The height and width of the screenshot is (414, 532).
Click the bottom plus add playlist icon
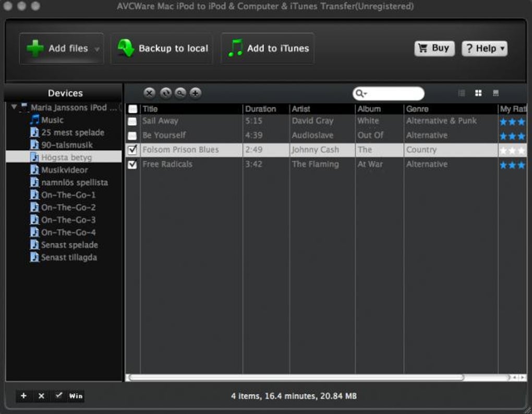click(x=24, y=396)
